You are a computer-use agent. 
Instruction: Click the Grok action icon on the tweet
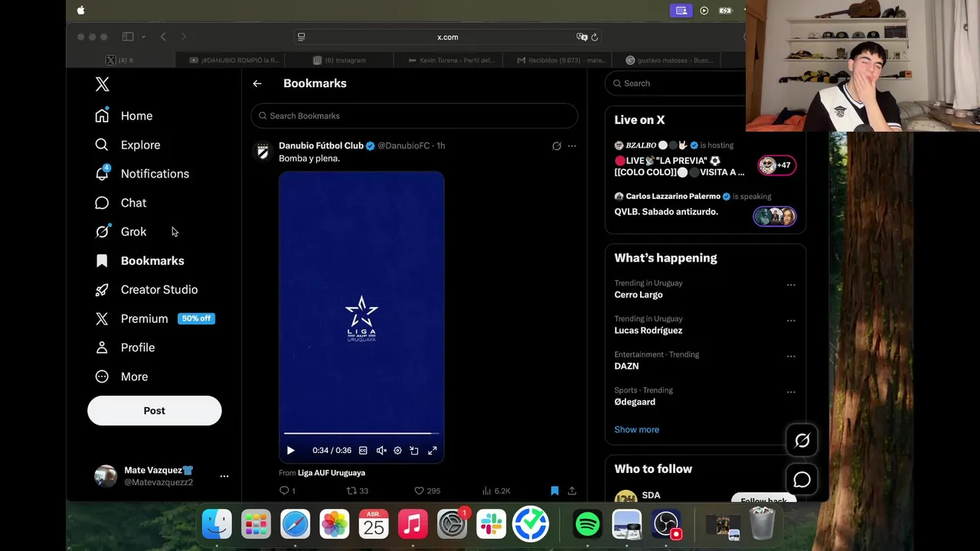[x=557, y=145]
